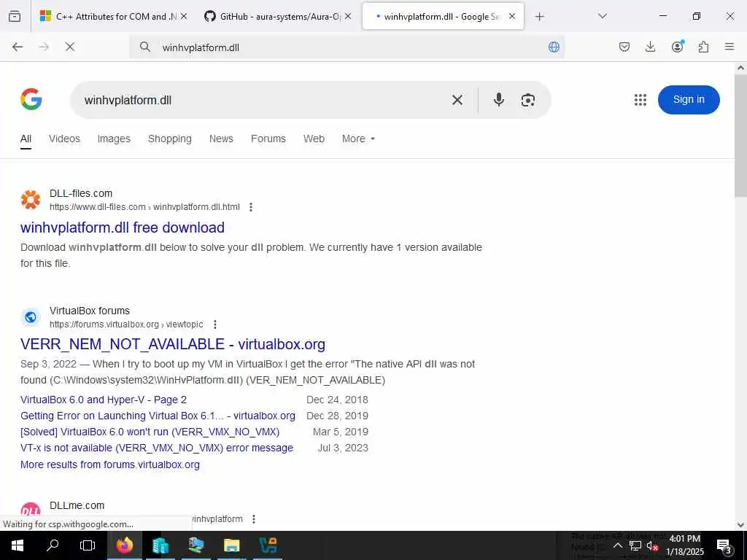
Task: Open Firefox View tab list icon
Action: click(x=15, y=16)
